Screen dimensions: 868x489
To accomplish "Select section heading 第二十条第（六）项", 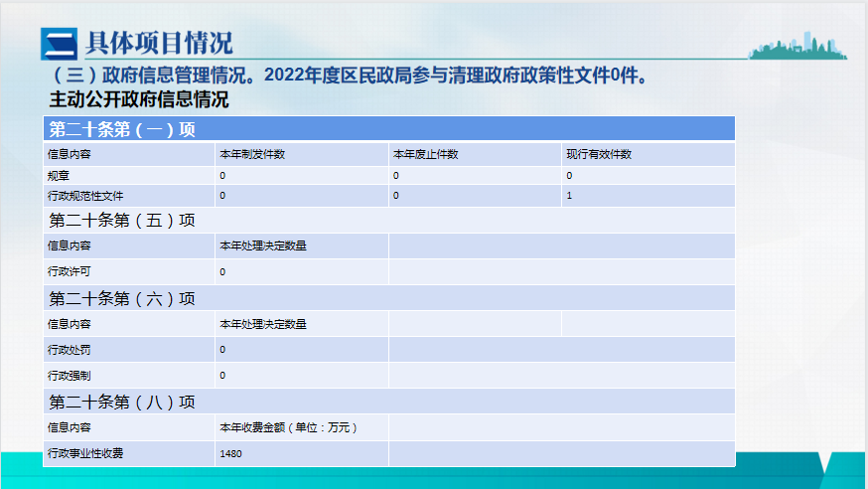I will (x=122, y=299).
